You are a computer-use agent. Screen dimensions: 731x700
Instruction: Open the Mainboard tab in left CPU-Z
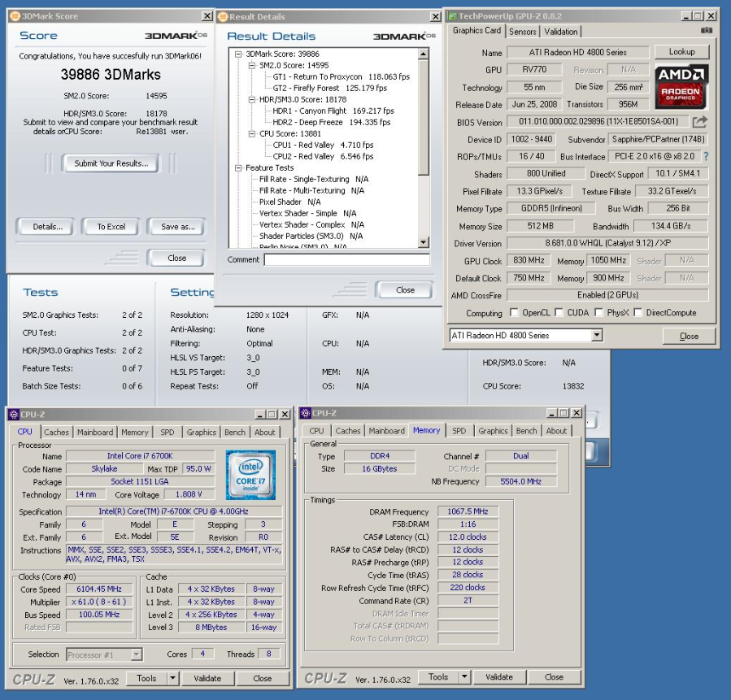coord(95,432)
